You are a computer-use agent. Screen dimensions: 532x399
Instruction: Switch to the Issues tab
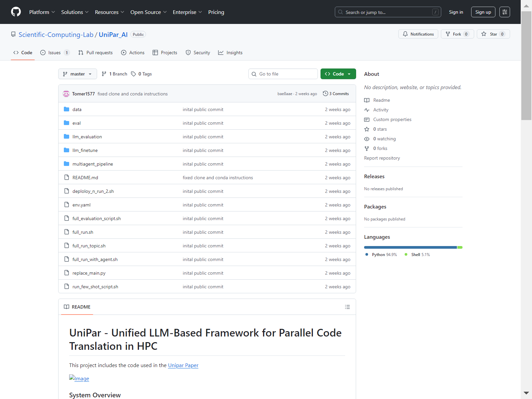tap(55, 53)
